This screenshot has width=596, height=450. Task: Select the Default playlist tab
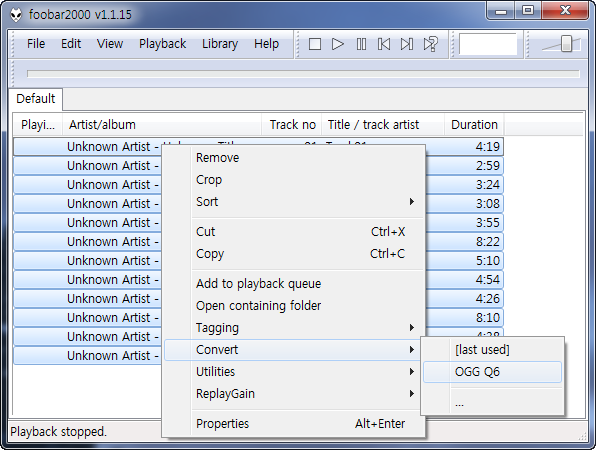coord(36,99)
